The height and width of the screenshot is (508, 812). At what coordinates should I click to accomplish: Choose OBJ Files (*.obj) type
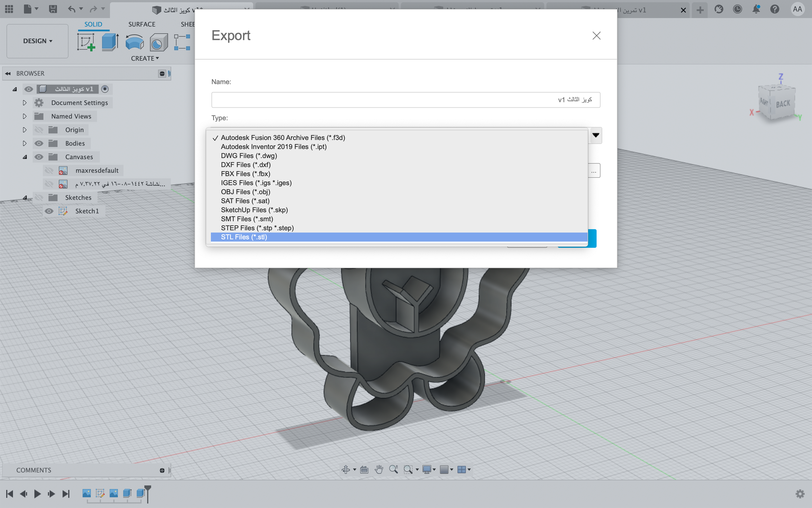point(399,192)
